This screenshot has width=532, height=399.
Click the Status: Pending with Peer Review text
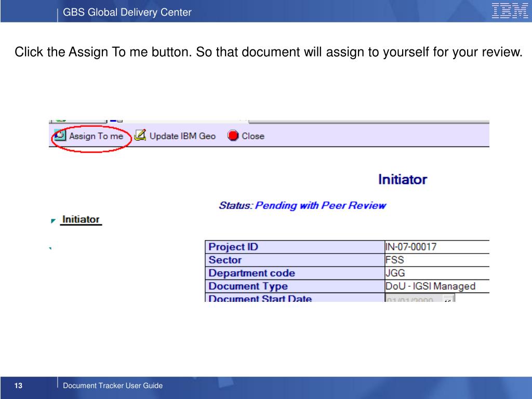(302, 205)
